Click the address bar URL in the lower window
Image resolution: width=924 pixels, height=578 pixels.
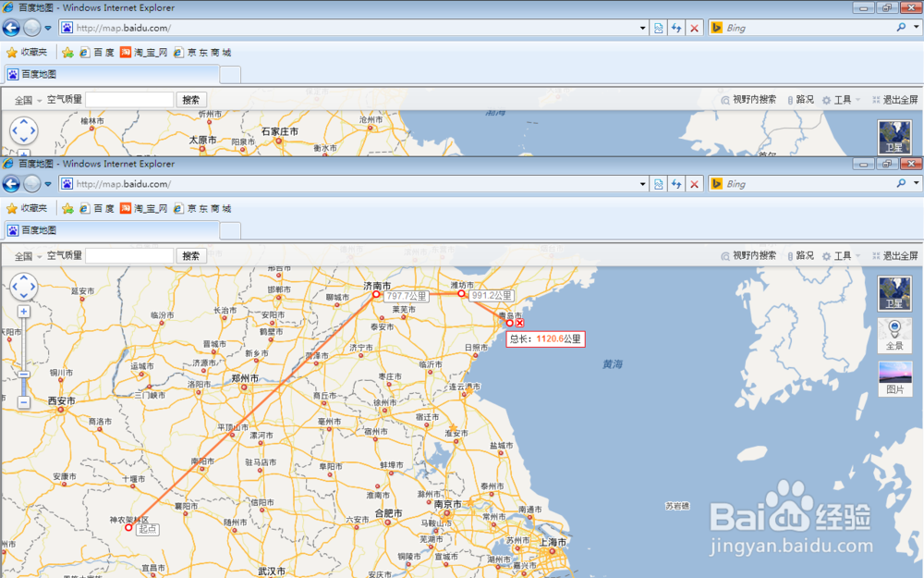(124, 184)
